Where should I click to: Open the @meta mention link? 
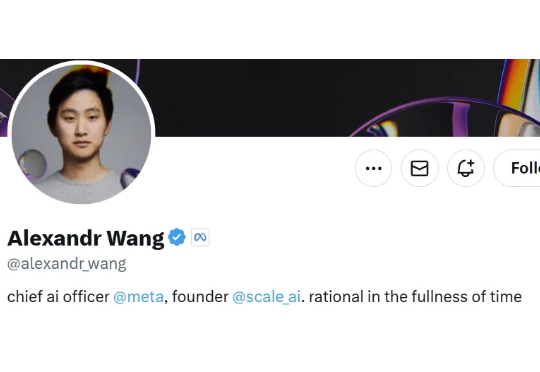(138, 297)
